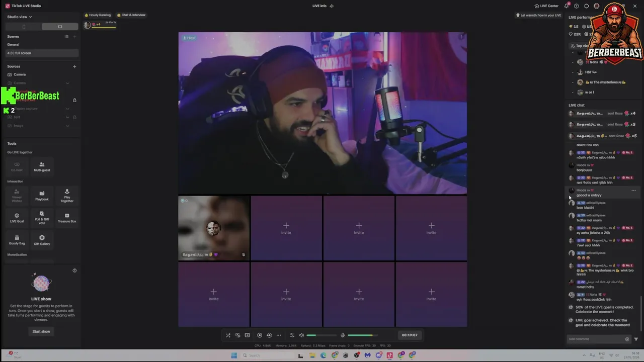Screen dimensions: 644x362
Task: Click viewer Noha in top viewers
Action: click(594, 62)
